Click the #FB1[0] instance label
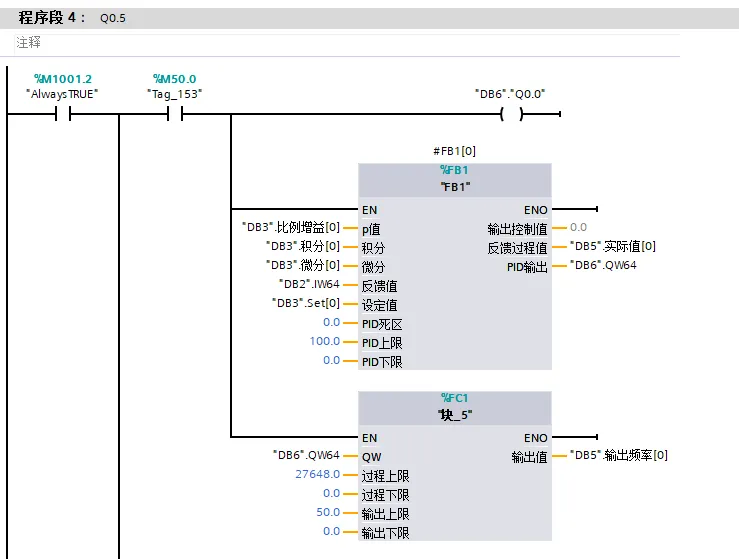 [x=454, y=151]
